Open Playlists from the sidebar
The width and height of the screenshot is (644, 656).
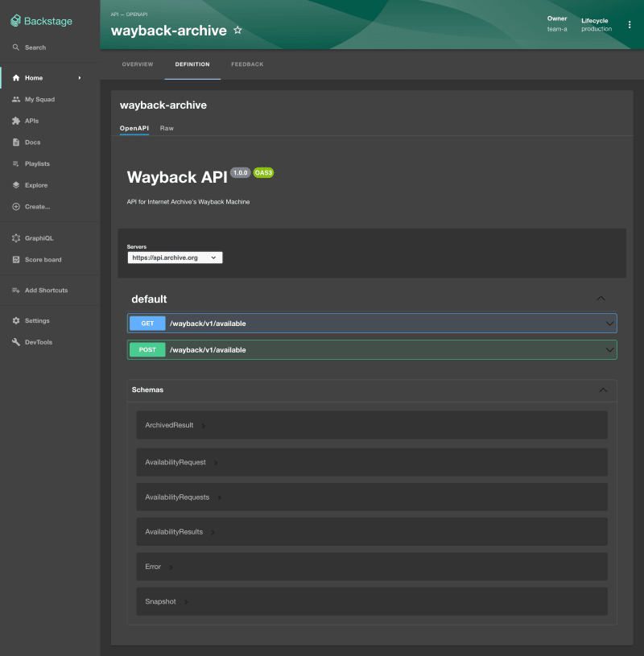tap(37, 163)
